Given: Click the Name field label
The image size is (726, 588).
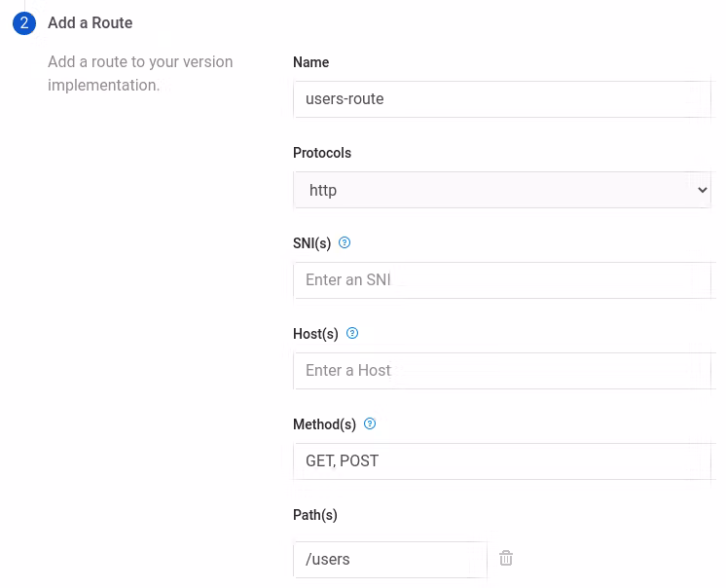Looking at the screenshot, I should tap(311, 62).
